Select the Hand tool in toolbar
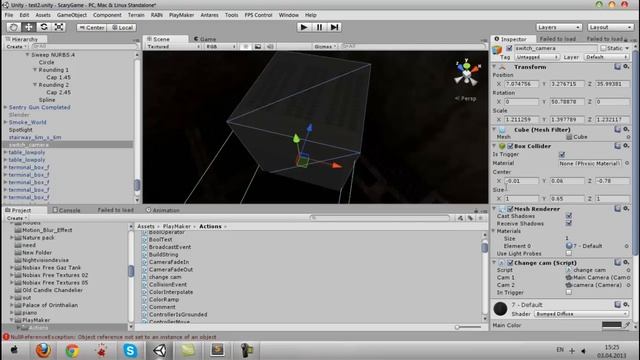The height and width of the screenshot is (360, 640). click(x=13, y=27)
